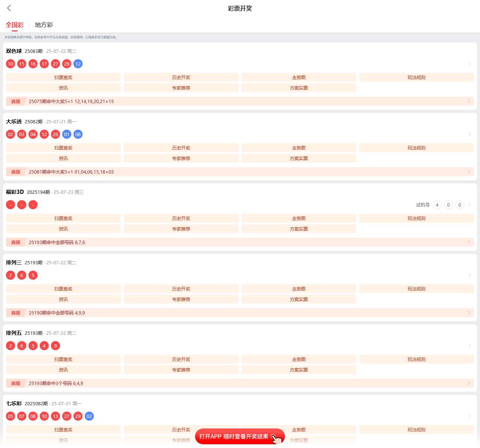The width and height of the screenshot is (480, 448).
Task: Open 福彩3D draw details via right chevron
Action: tap(469, 205)
